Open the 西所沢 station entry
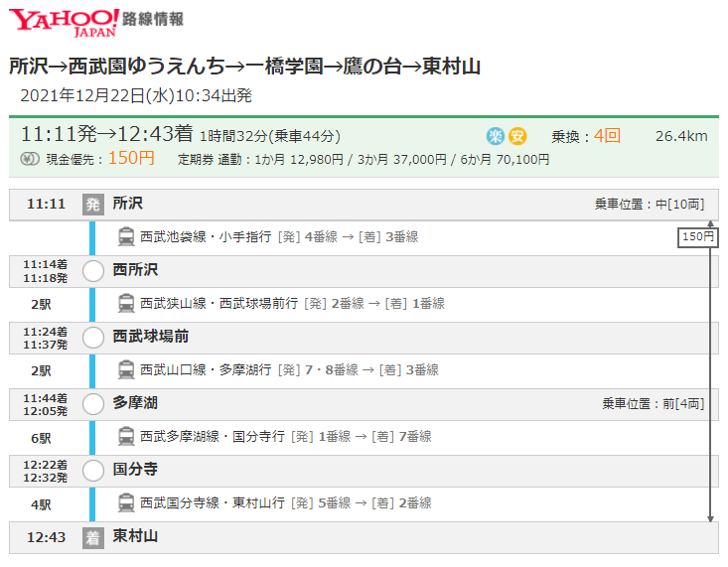This screenshot has width=728, height=567. click(x=135, y=270)
